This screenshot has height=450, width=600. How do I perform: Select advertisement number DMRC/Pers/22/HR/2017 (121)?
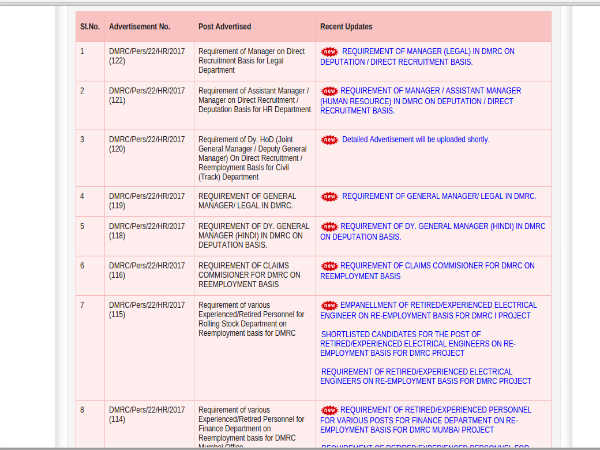147,95
